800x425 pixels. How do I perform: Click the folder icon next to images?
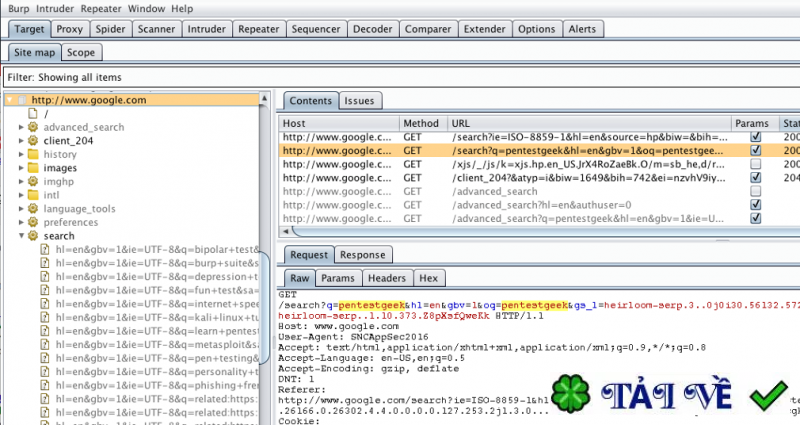tap(33, 168)
